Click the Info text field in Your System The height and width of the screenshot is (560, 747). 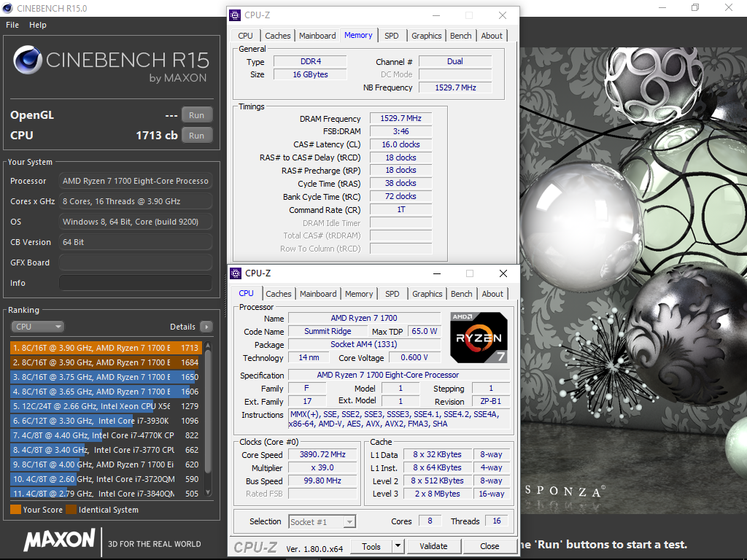(x=136, y=283)
